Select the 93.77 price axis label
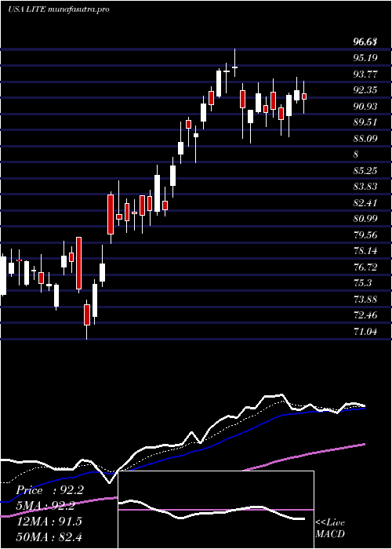The image size is (392, 549). coord(366,74)
